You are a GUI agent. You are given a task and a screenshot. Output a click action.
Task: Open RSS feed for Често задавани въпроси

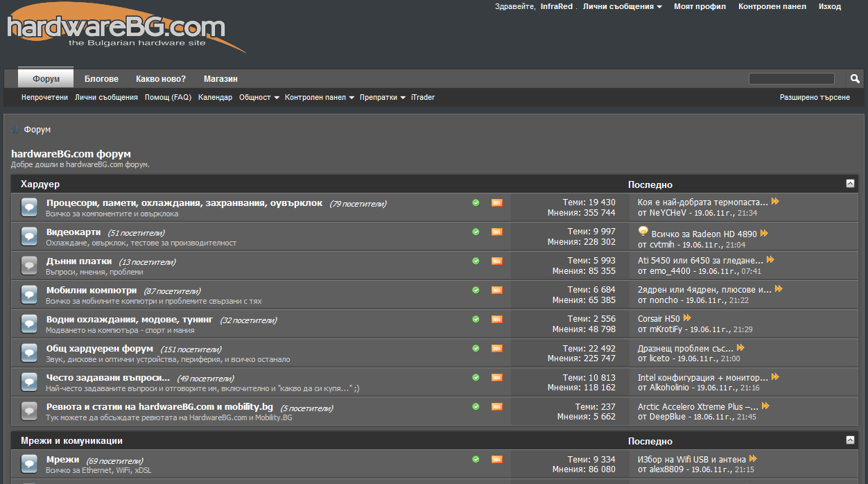point(497,378)
